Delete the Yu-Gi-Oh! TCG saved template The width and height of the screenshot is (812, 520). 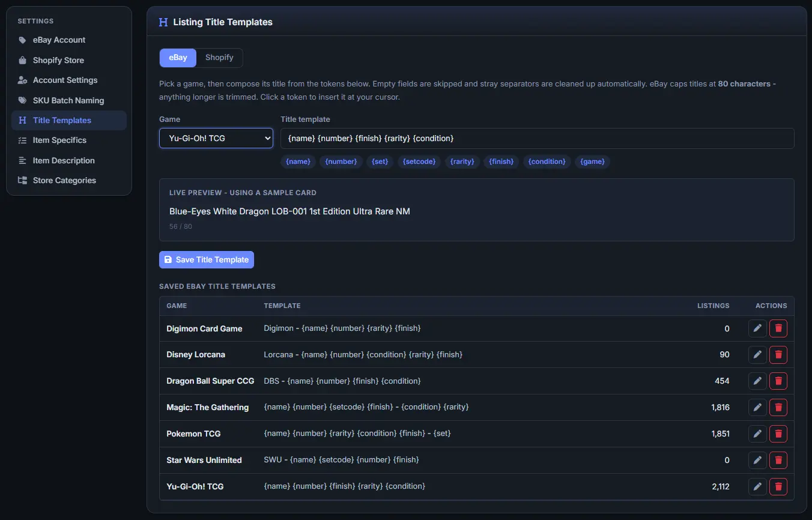click(778, 486)
